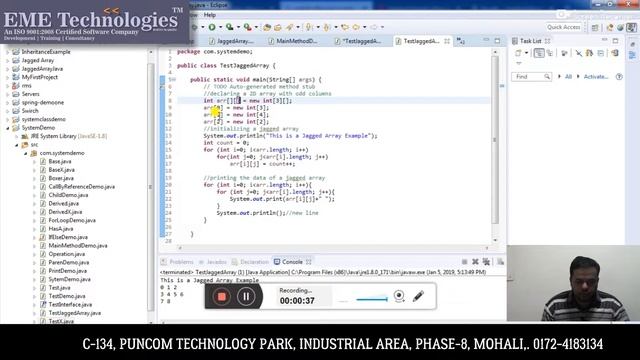Expand the Jagged Array project

point(7,60)
